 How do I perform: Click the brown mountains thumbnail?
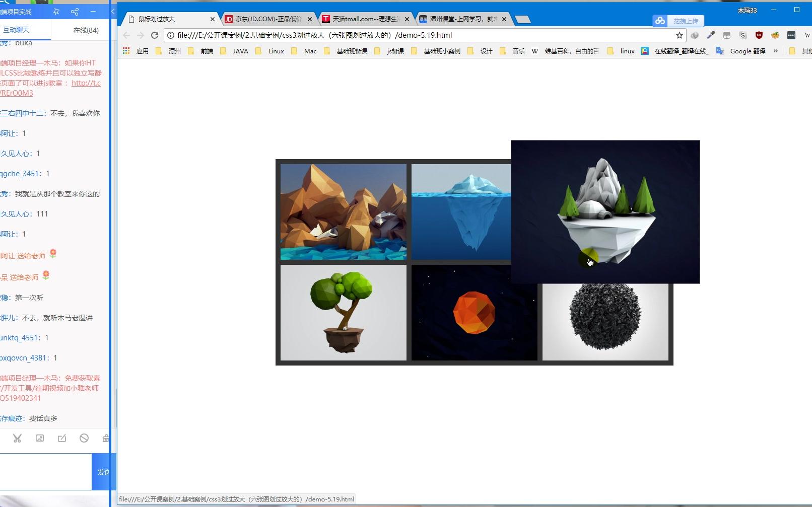[344, 212]
